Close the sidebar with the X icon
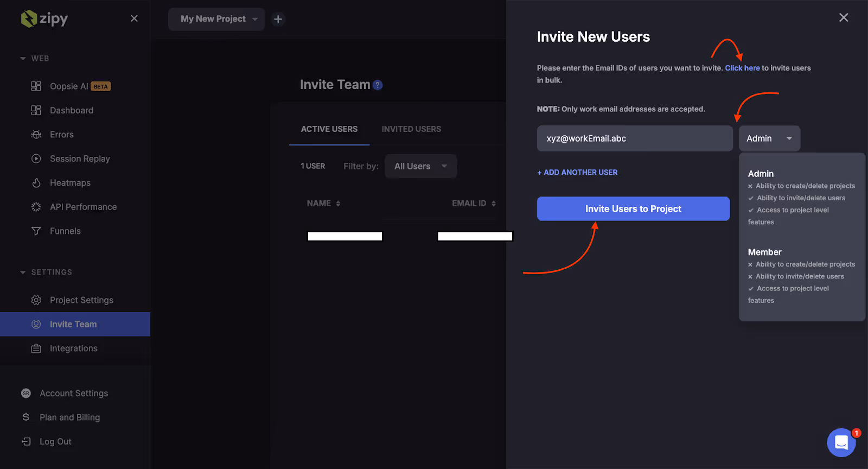The width and height of the screenshot is (868, 469). point(134,18)
